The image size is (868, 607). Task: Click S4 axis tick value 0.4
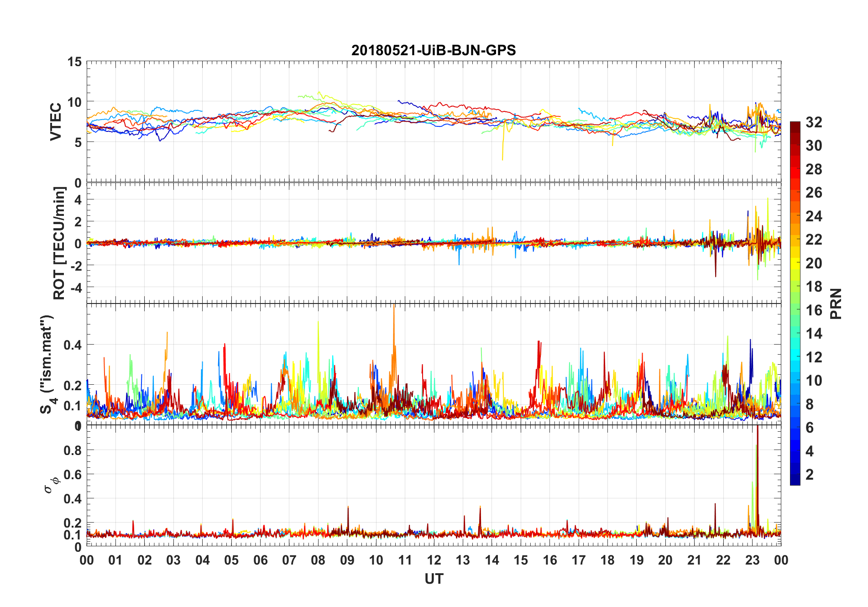pyautogui.click(x=73, y=345)
